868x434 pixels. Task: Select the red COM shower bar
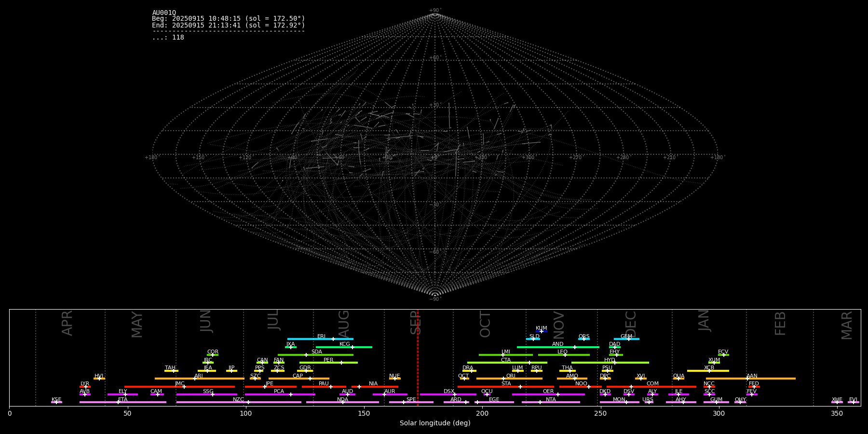point(651,386)
